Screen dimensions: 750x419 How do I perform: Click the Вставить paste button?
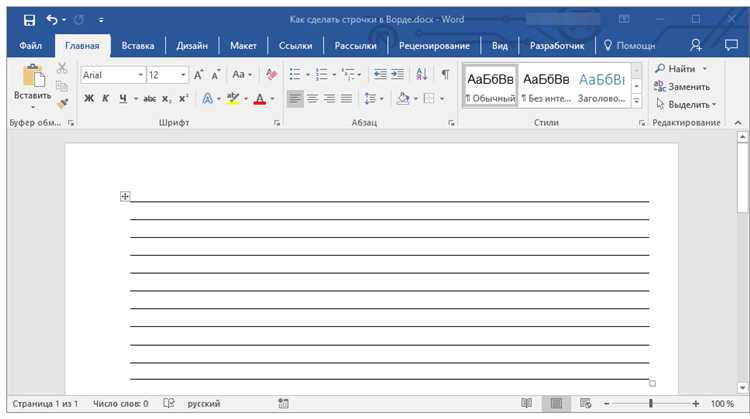point(33,86)
